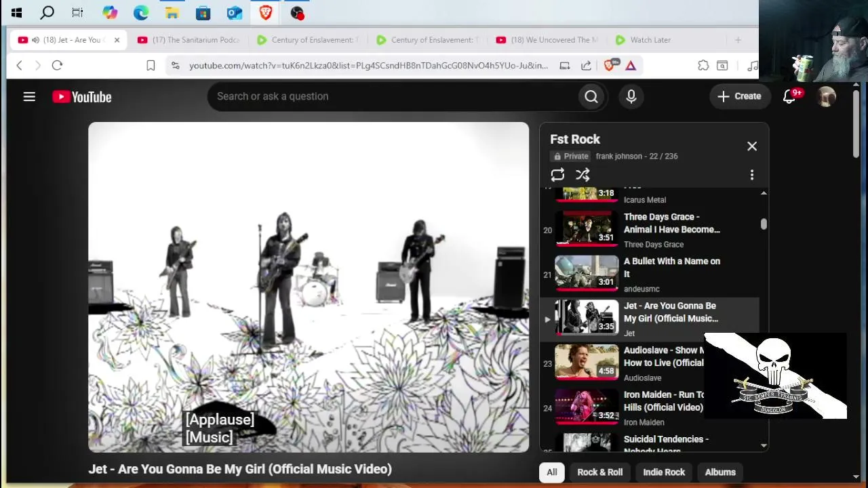The height and width of the screenshot is (488, 868).
Task: Switch to The Sanitarium Podcast tab
Action: pos(189,40)
